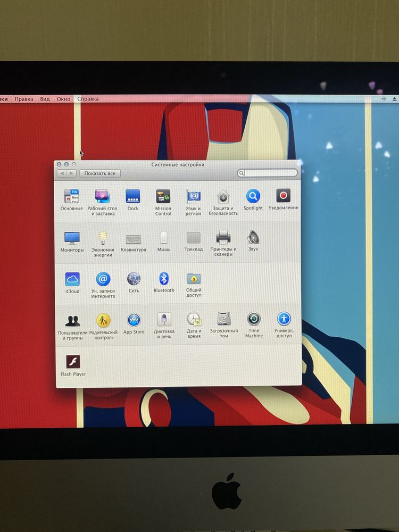Open the Spotlight preferences
The image size is (399, 532).
pos(253,196)
